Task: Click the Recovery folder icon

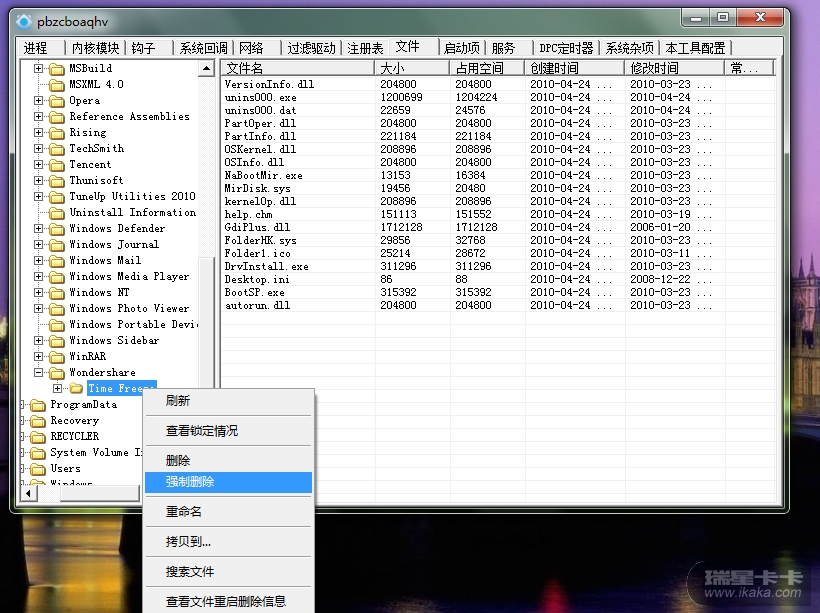Action: 39,421
